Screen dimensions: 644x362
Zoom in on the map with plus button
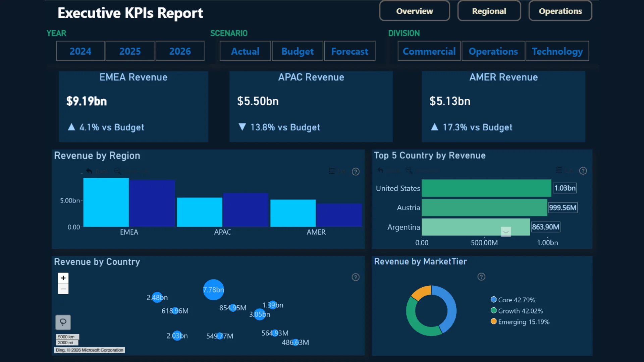[63, 278]
